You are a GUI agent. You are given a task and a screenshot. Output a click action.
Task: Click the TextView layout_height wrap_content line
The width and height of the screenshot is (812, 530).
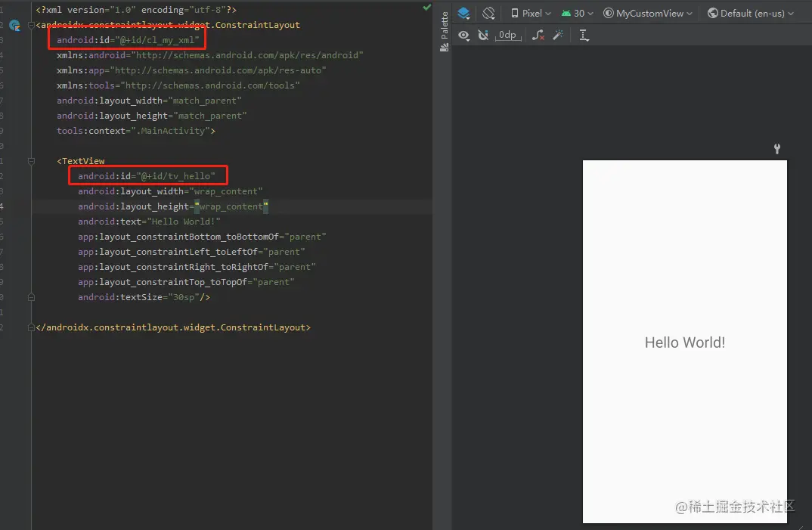[173, 206]
